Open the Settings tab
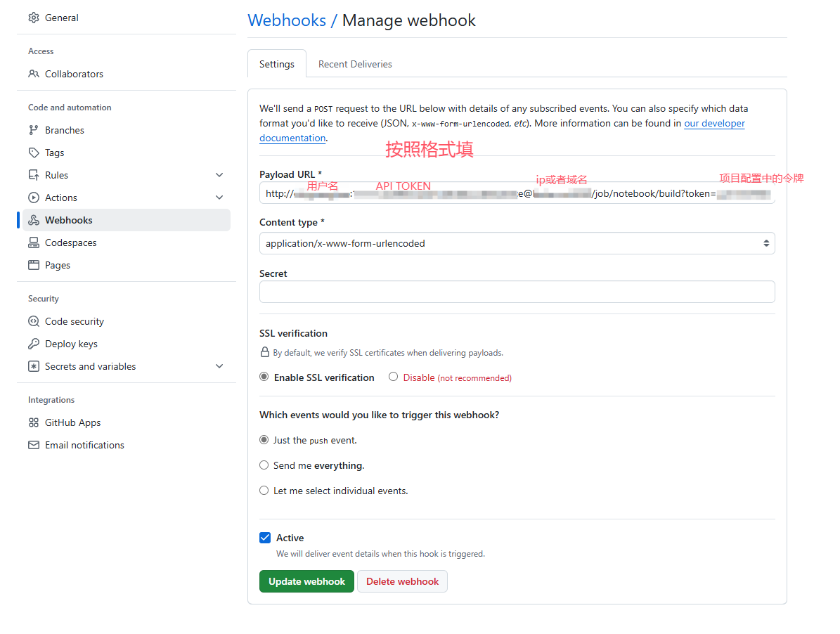Screen dimensions: 840x634 (277, 64)
